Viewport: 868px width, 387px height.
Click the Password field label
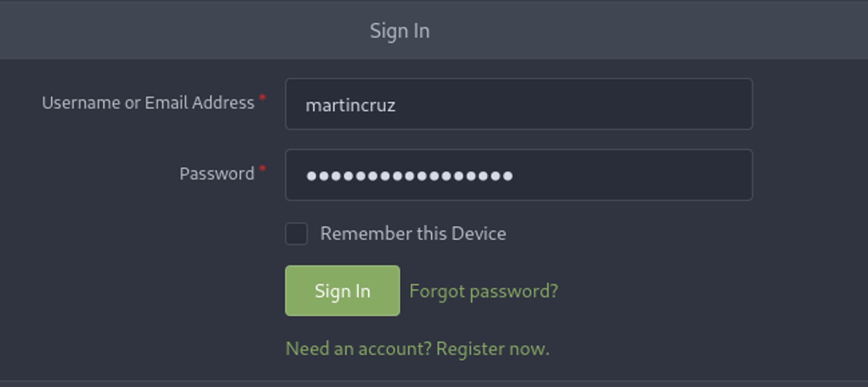coord(217,174)
